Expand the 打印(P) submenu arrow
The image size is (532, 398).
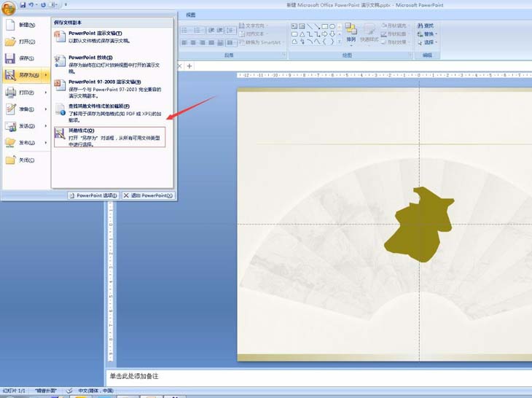tap(46, 93)
